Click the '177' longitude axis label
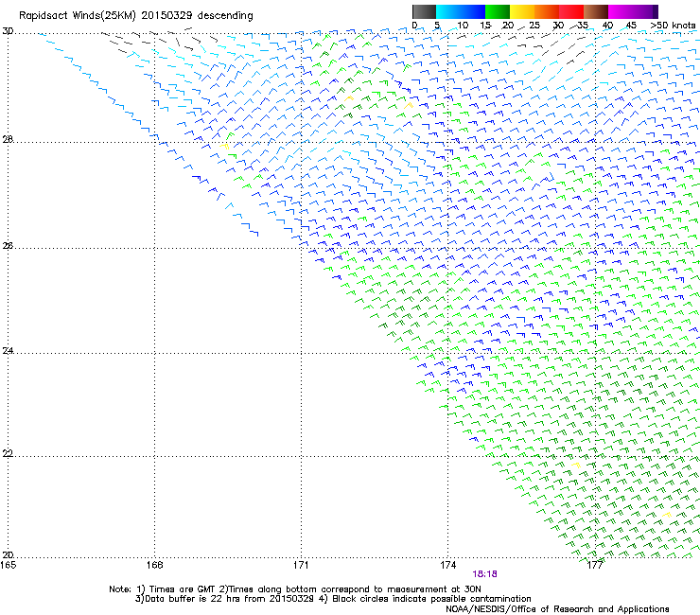Image resolution: width=700 pixels, height=615 pixels. coord(595,565)
